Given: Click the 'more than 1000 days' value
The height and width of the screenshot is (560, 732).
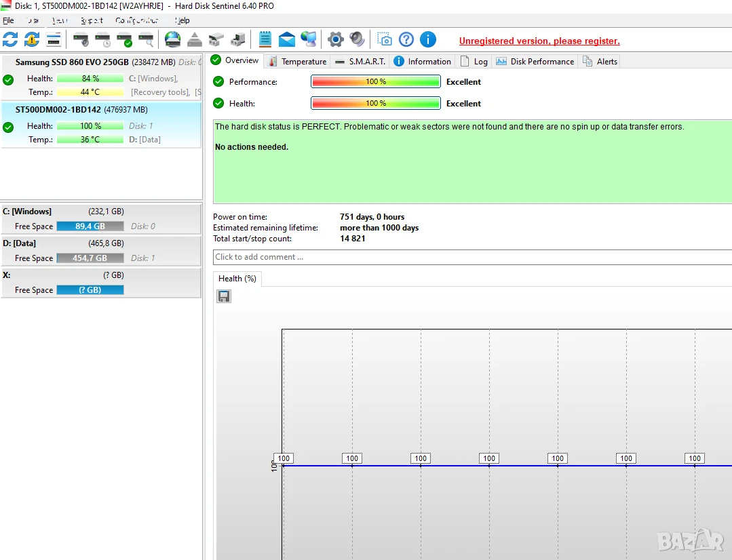Looking at the screenshot, I should point(379,228).
